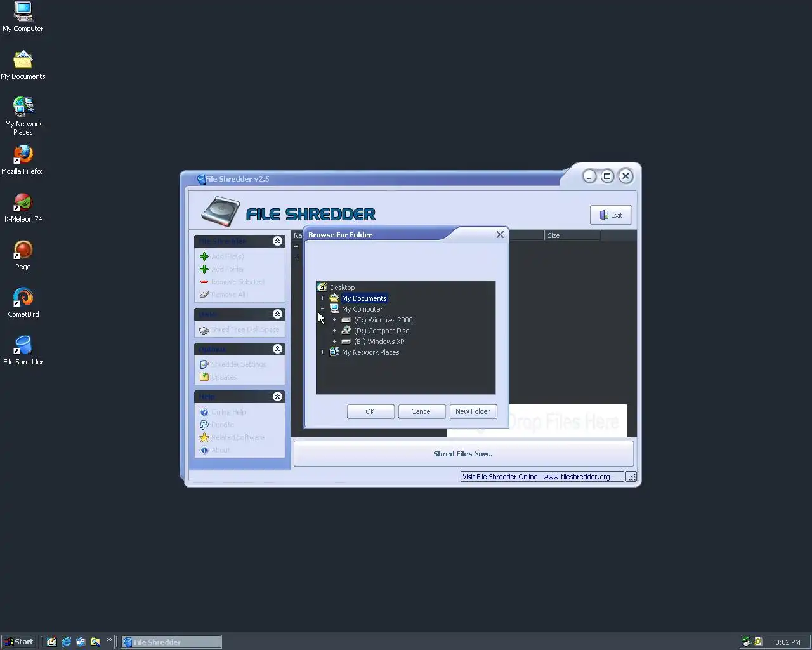Screen dimensions: 812x650
Task: Click File Shredder taskbar button
Action: coord(171,642)
